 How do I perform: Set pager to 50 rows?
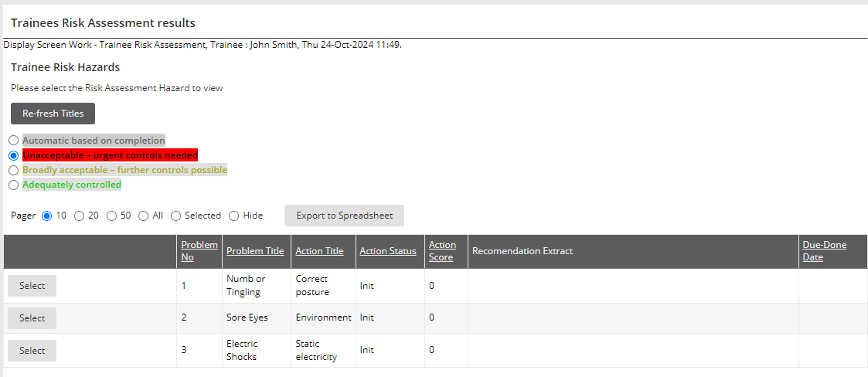click(x=111, y=216)
